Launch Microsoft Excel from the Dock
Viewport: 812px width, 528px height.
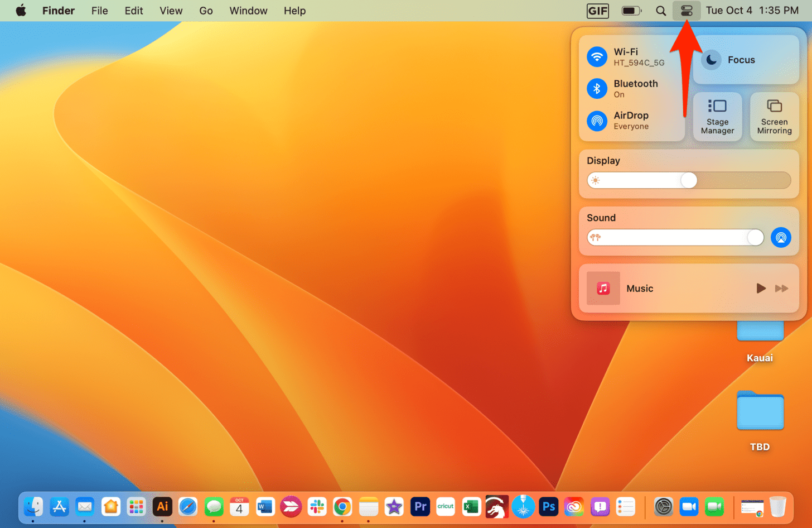tap(471, 507)
